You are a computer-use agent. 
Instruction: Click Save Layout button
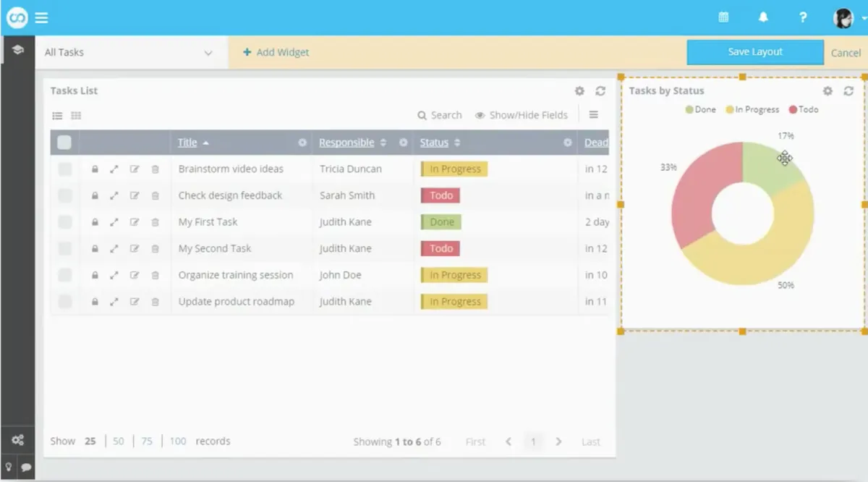(x=755, y=52)
